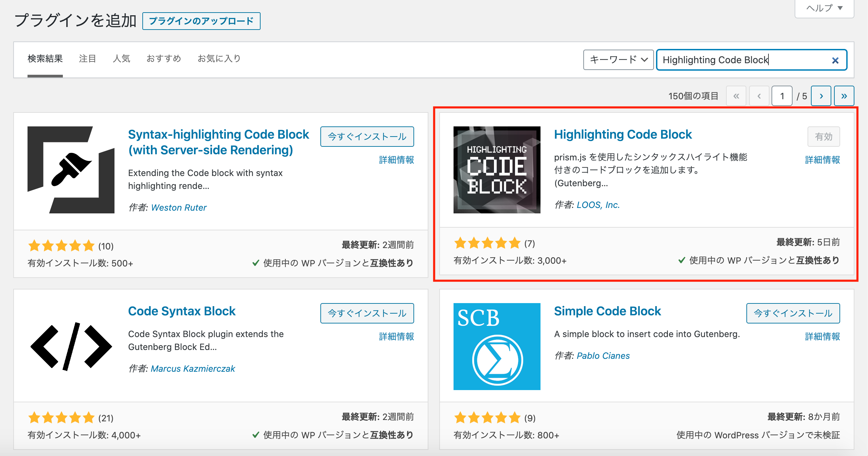Open author link Marcus Kazmierczak
The width and height of the screenshot is (868, 456).
click(x=193, y=369)
